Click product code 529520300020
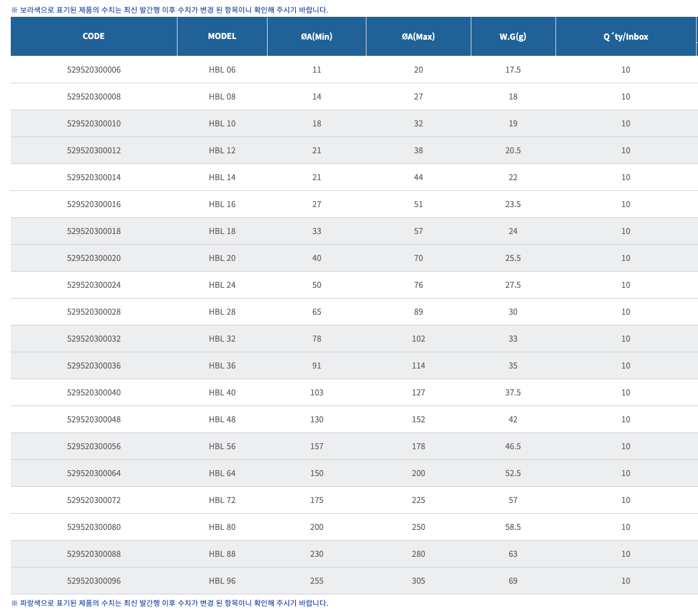The image size is (698, 616). click(94, 258)
